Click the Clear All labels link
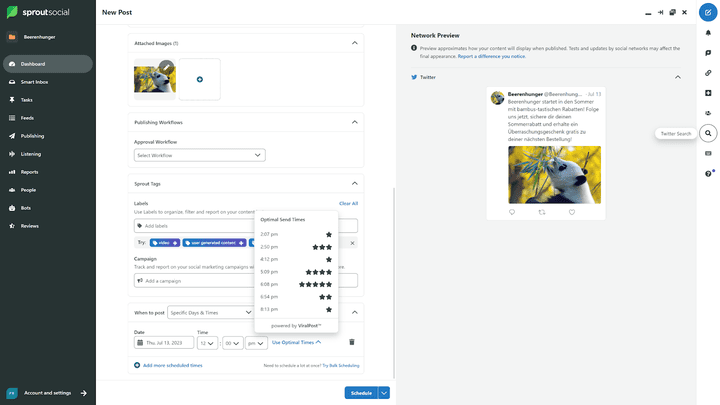 [x=348, y=203]
